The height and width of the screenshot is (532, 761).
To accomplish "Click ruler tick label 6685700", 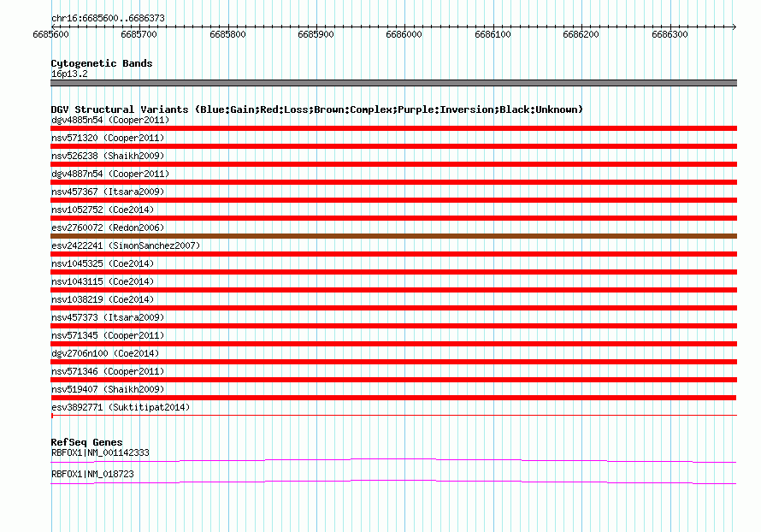I will (139, 34).
